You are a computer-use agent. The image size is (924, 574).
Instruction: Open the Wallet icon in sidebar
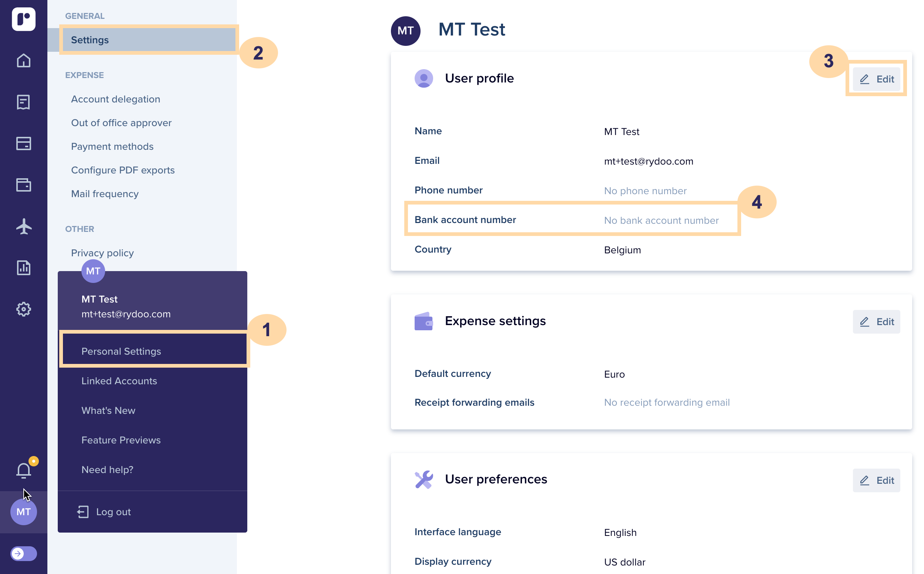[24, 185]
